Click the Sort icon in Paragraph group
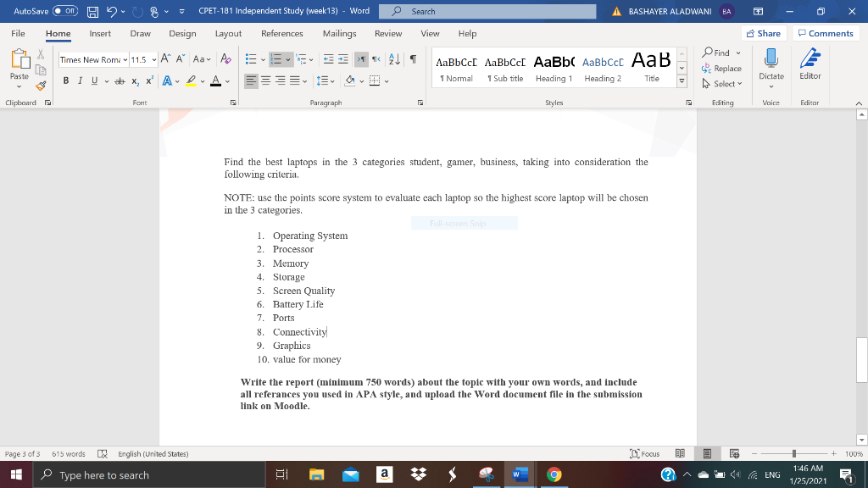Image resolution: width=868 pixels, height=488 pixels. coord(394,59)
